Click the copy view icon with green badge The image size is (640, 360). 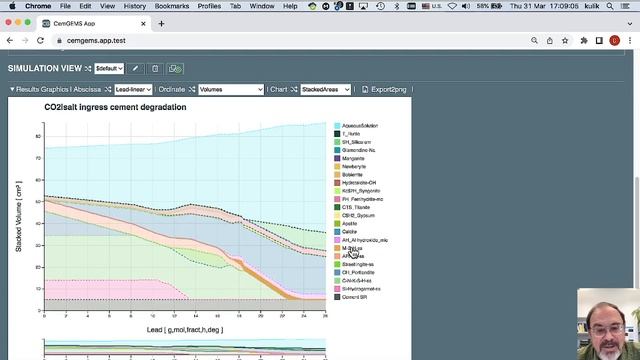tap(175, 69)
